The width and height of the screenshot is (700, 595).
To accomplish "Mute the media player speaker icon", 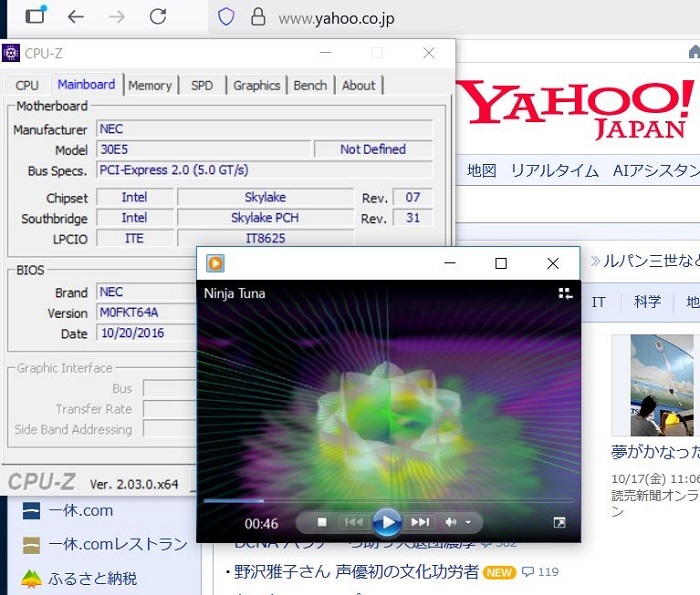I will pyautogui.click(x=451, y=522).
